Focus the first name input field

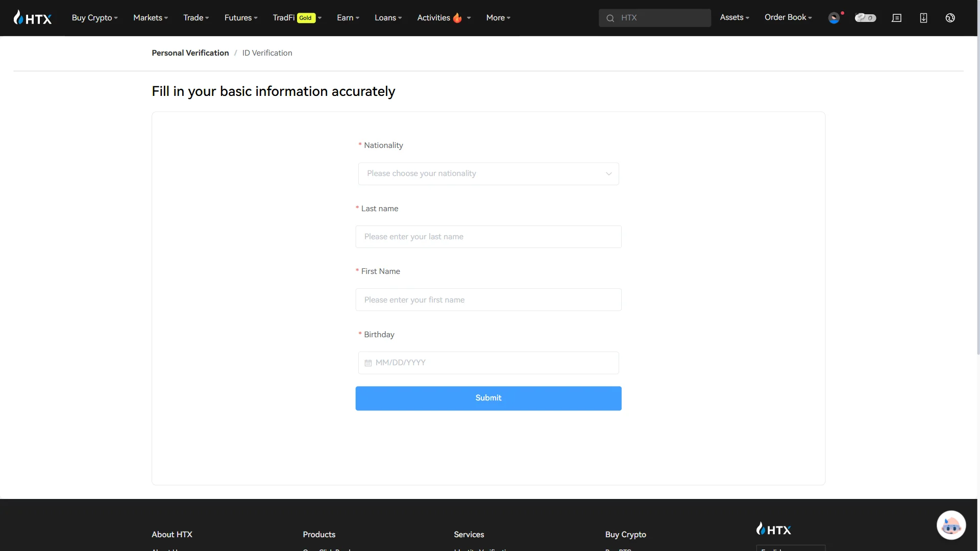pos(488,300)
